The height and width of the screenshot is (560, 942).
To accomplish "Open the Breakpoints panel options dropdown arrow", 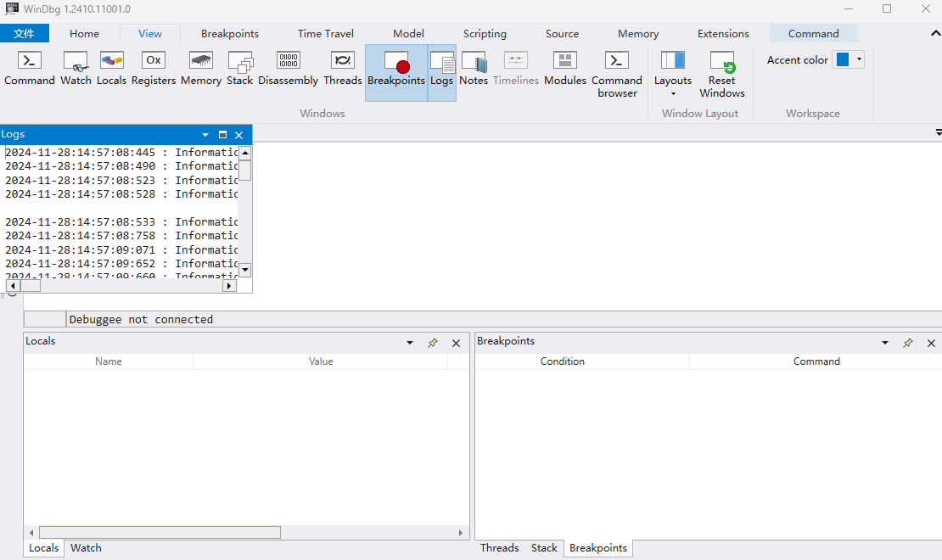I will coord(885,343).
